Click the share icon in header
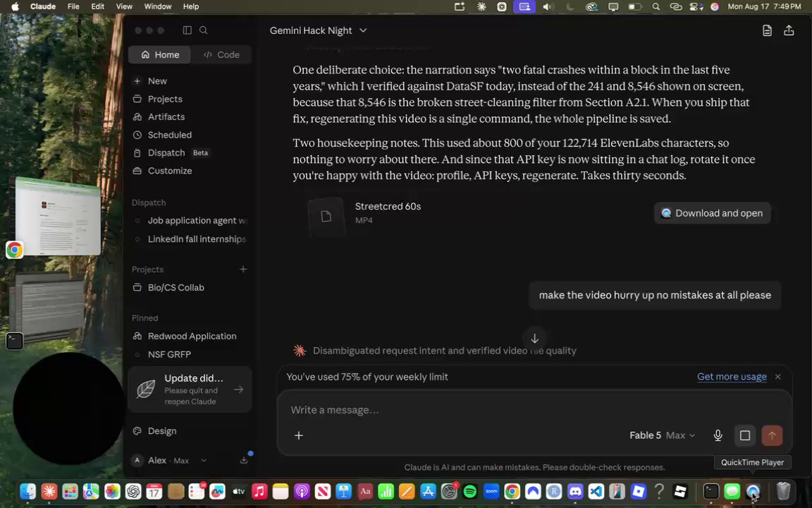The width and height of the screenshot is (812, 508). pos(789,30)
